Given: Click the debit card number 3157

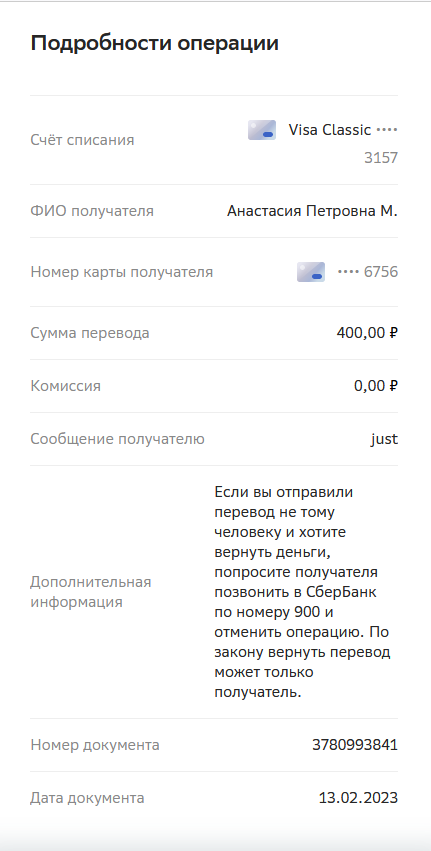Looking at the screenshot, I should coord(381,158).
